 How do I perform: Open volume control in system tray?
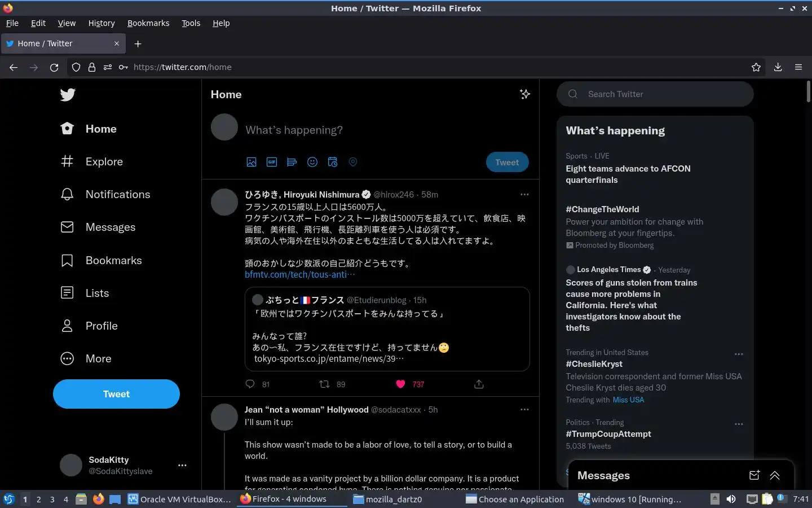click(731, 499)
